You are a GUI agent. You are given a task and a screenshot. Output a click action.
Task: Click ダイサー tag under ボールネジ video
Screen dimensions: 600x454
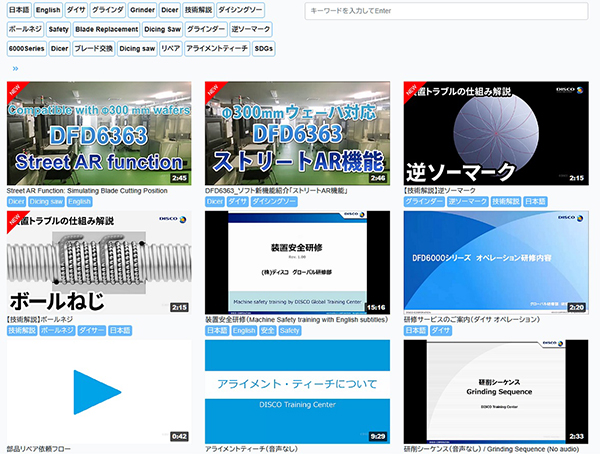click(91, 330)
